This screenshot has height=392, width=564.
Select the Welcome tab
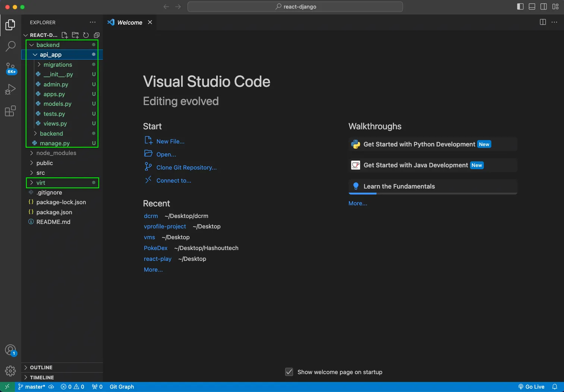click(x=130, y=22)
